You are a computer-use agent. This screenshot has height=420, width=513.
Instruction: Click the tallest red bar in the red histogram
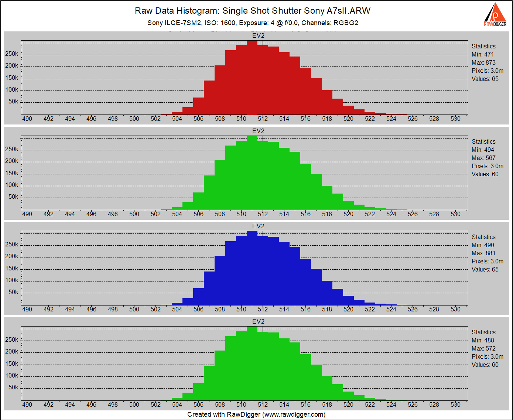252,78
